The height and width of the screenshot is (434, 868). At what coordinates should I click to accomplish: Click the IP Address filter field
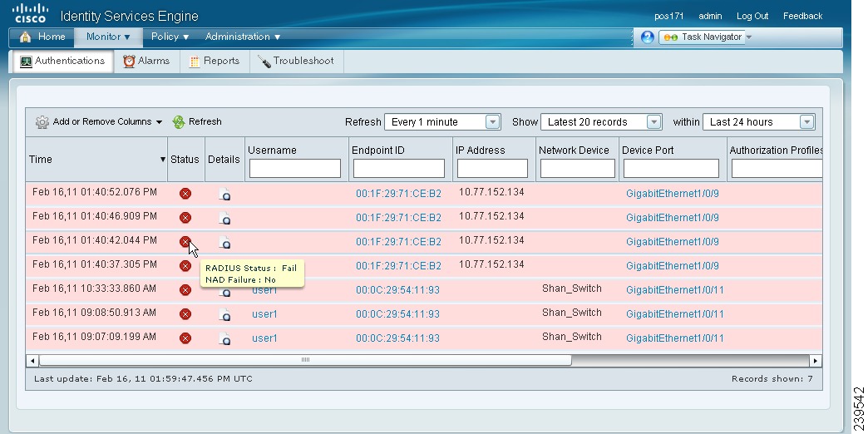[493, 168]
